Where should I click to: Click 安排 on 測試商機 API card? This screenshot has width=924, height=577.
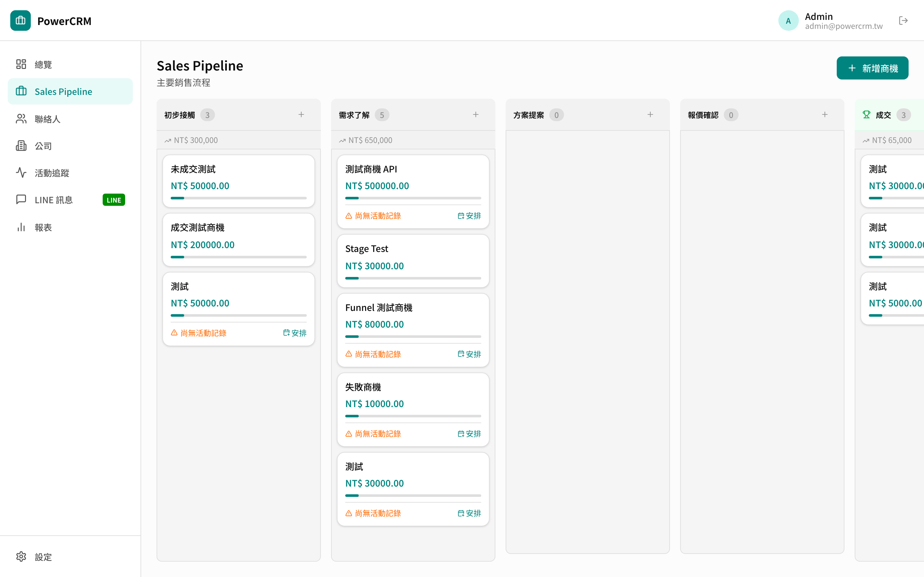click(x=469, y=216)
